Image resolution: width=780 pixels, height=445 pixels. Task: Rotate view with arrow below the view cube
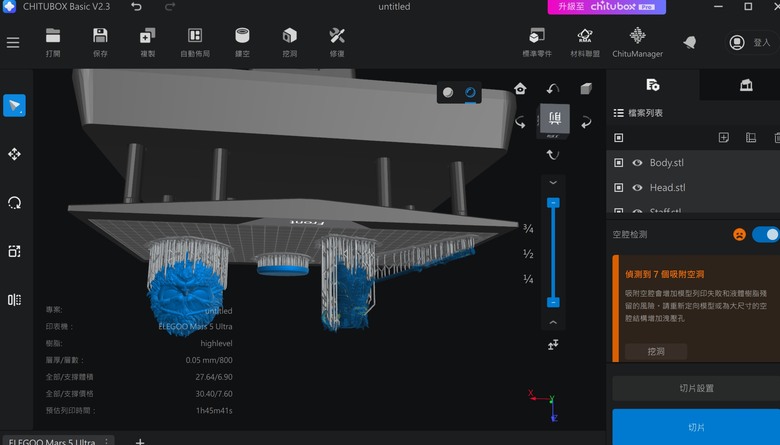coord(553,155)
